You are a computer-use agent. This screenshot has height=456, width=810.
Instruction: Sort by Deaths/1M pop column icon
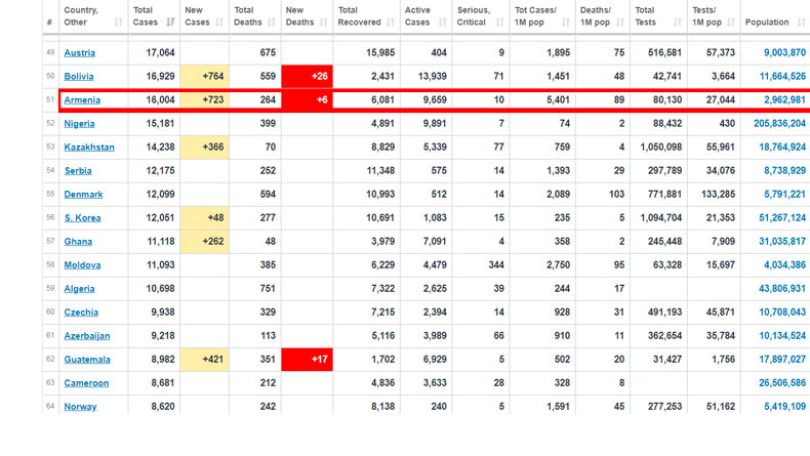coord(620,22)
